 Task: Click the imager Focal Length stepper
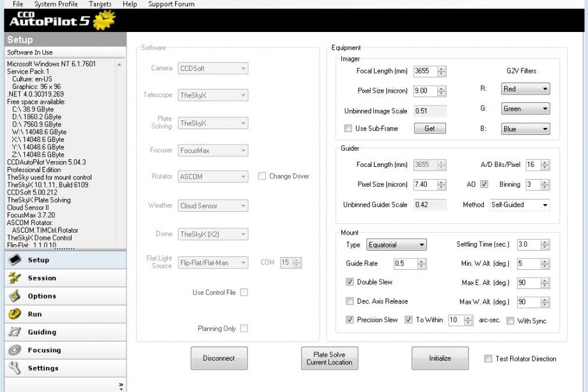442,71
